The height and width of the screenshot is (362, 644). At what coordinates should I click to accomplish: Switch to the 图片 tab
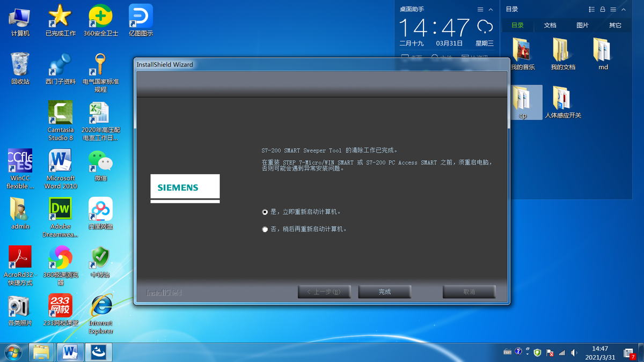[582, 25]
